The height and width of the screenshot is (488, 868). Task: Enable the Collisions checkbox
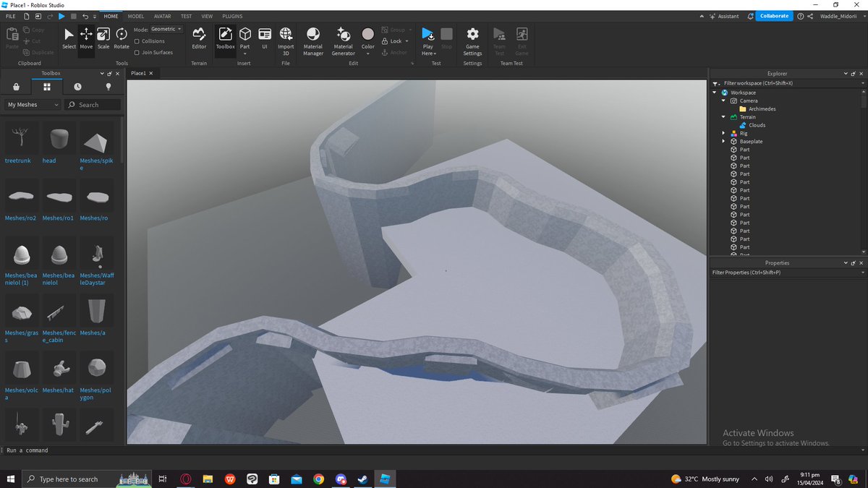pos(137,41)
